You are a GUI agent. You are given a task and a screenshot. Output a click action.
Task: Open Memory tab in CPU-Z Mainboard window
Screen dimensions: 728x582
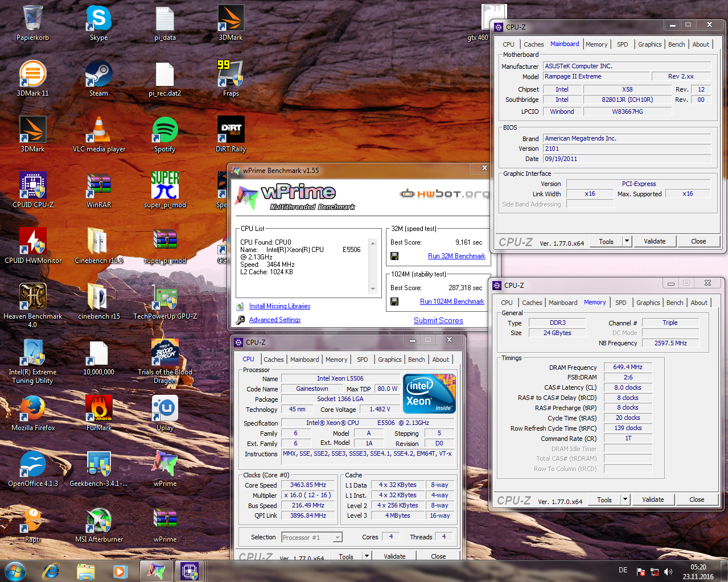[597, 44]
